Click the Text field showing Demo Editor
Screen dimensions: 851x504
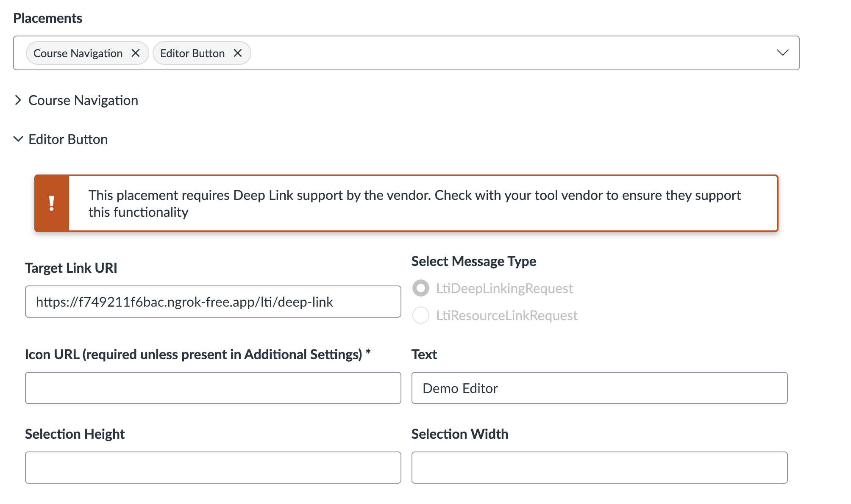[599, 388]
